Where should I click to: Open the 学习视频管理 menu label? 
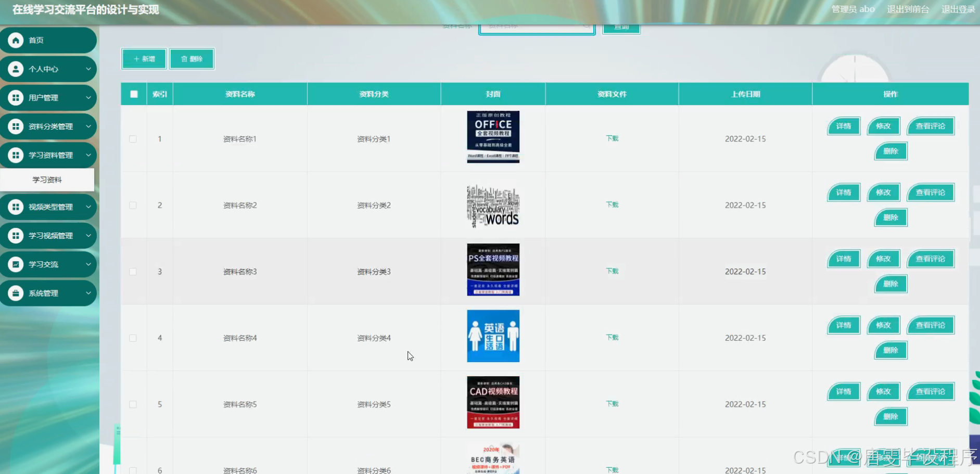[x=50, y=235]
